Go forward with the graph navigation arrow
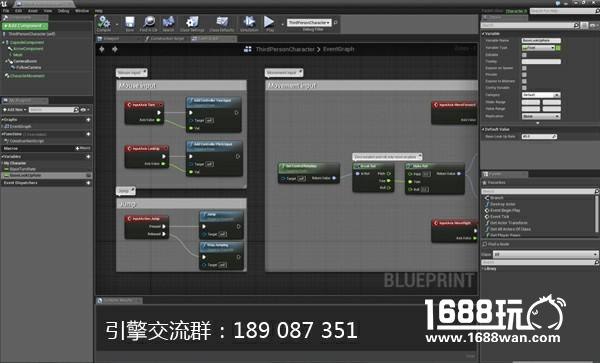The height and width of the screenshot is (363, 600). click(x=114, y=49)
